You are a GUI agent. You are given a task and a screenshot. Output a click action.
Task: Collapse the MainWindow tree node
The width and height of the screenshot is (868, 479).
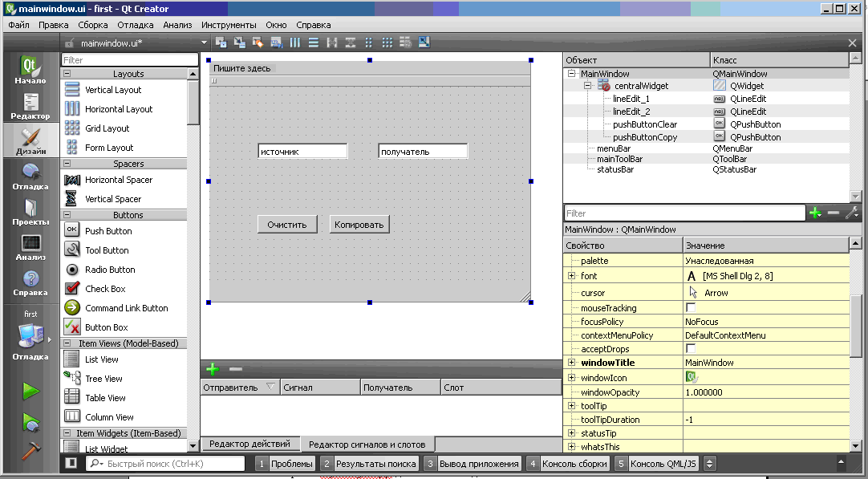[571, 74]
